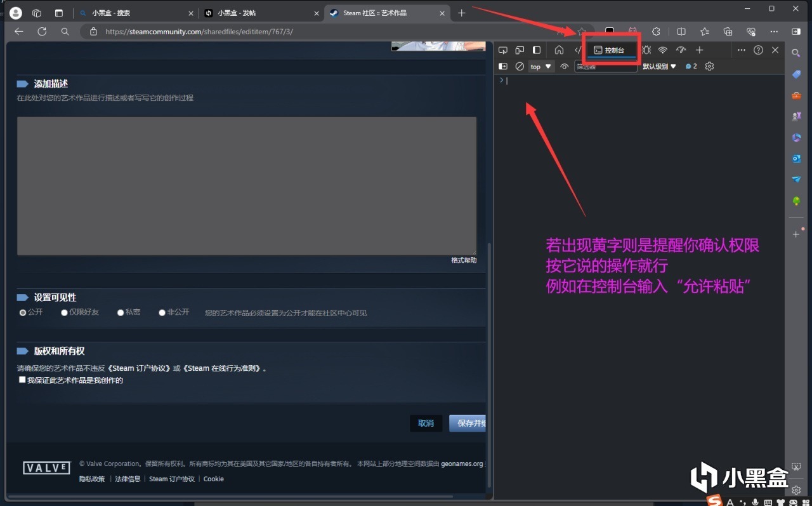Screen dimensions: 812x506
Task: Open the browser profile avatar menu
Action: click(16, 13)
